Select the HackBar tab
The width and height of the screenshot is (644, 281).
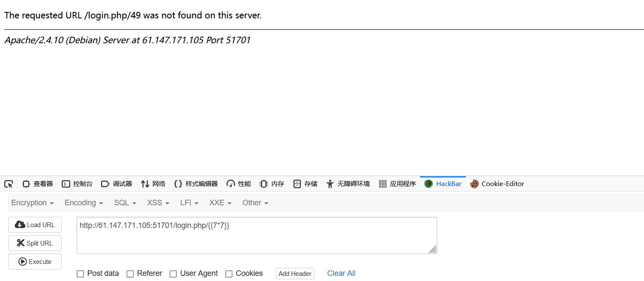point(443,184)
